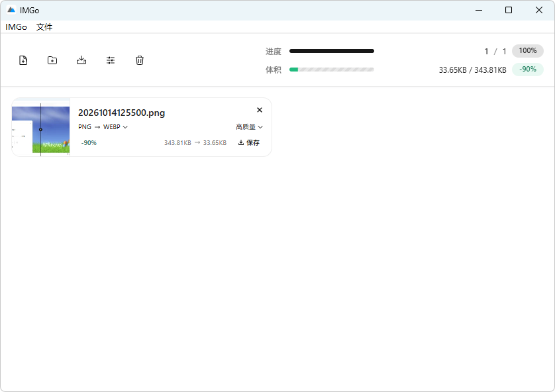
Task: Click the 343.81KB → 33.65KB size text
Action: [195, 142]
